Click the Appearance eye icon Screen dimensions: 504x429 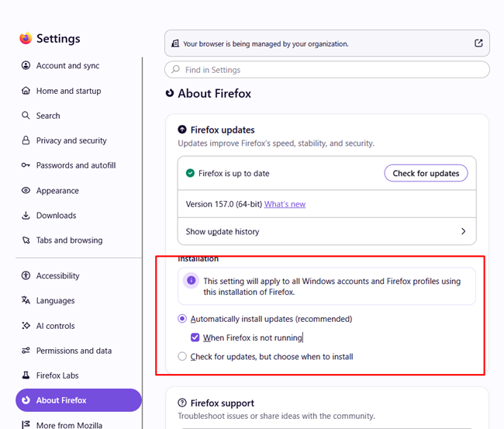click(26, 190)
